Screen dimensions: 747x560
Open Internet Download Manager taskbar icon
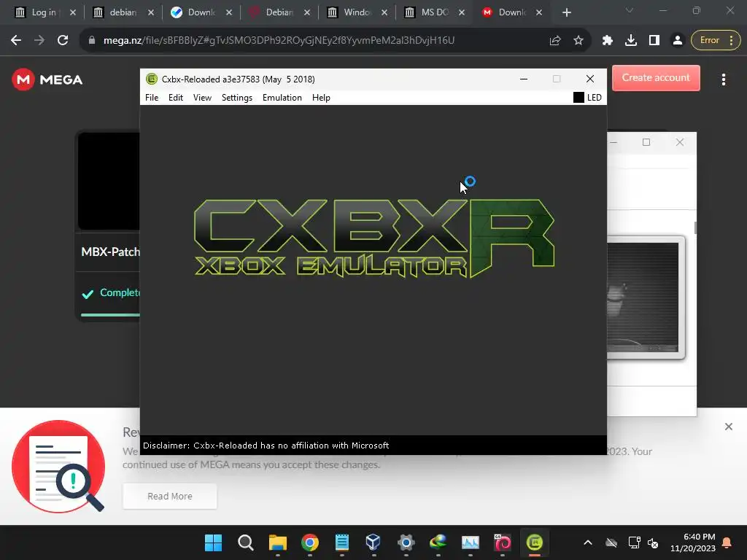tap(438, 542)
